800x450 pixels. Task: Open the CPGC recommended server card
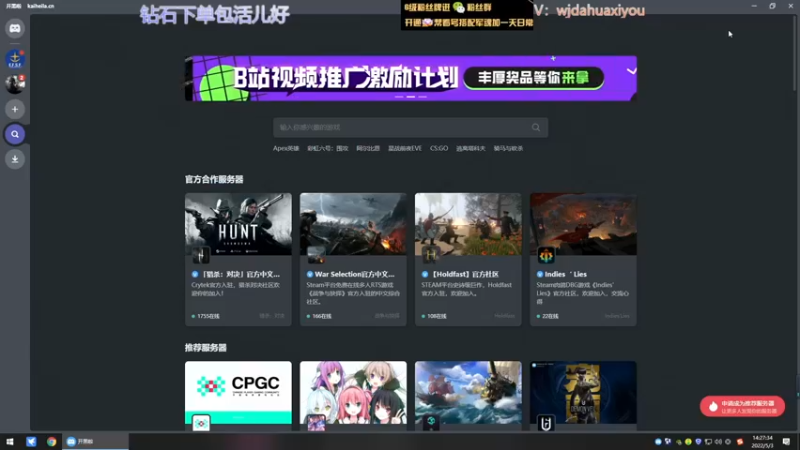tap(238, 395)
